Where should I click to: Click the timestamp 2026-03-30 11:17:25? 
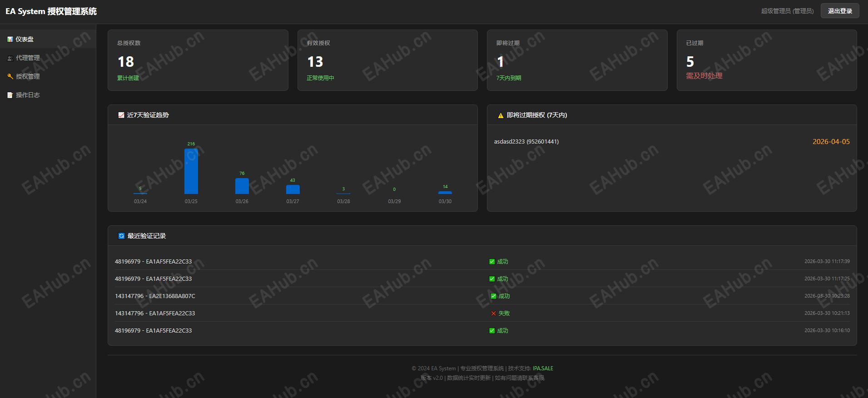coord(827,279)
